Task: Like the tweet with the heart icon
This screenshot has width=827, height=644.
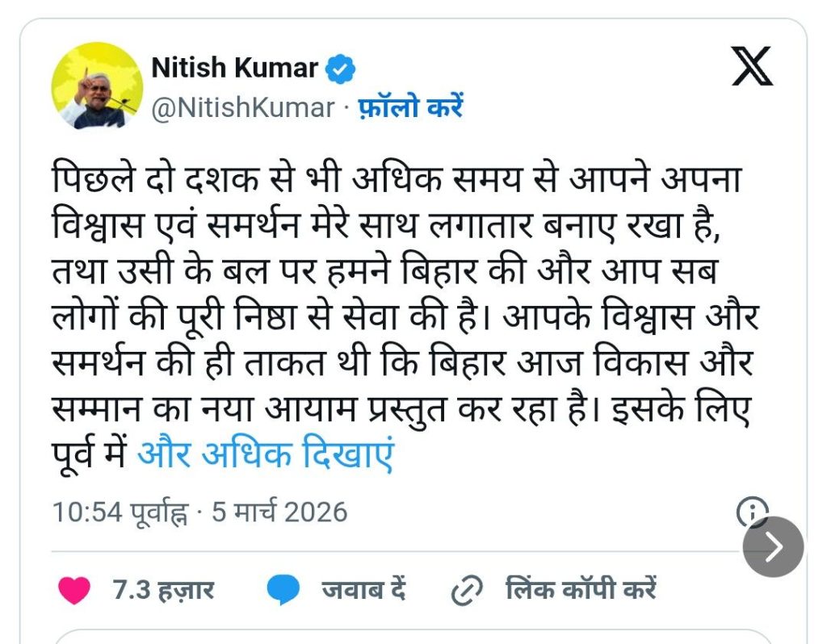Action: click(x=75, y=590)
